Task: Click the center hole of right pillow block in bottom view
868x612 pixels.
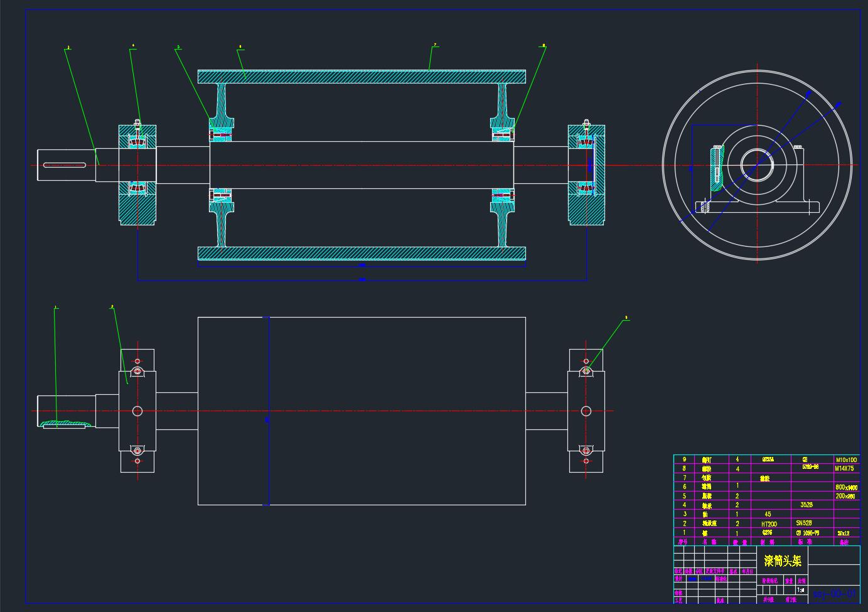Action: 586,411
